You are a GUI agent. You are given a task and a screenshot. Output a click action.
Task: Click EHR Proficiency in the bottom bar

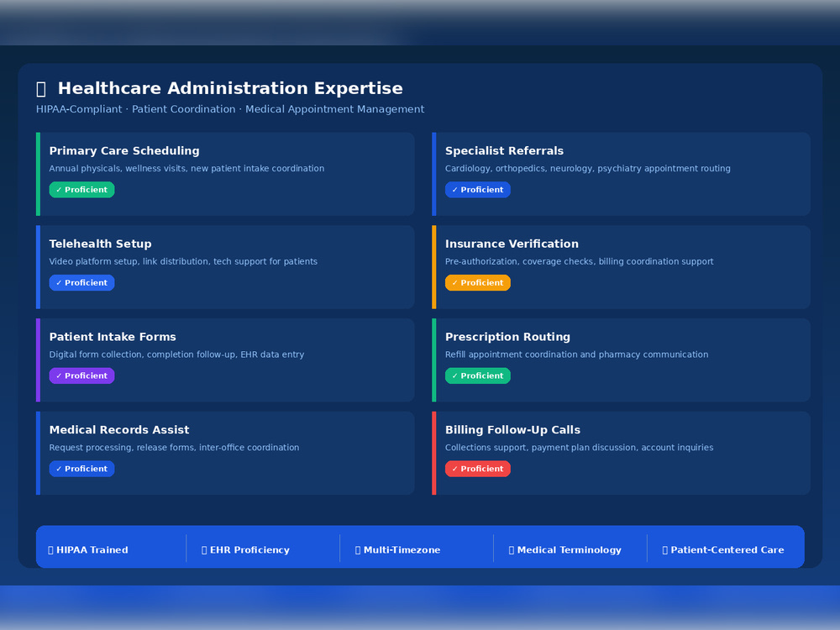[x=245, y=549]
